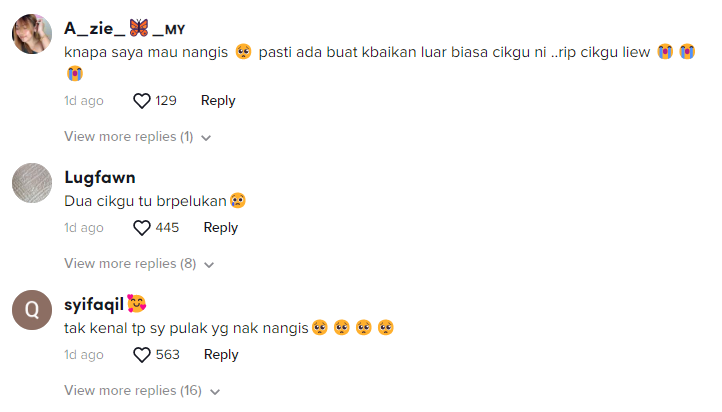Click the 445 like count
Image resolution: width=722 pixels, height=412 pixels.
click(167, 228)
